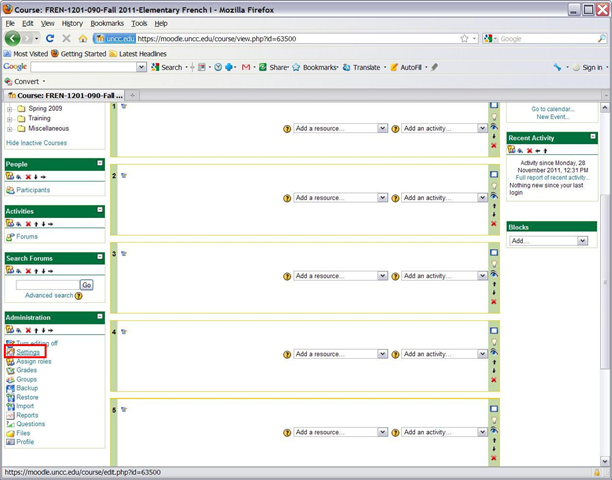
Task: Open the Grades link in Administration
Action: [x=26, y=370]
